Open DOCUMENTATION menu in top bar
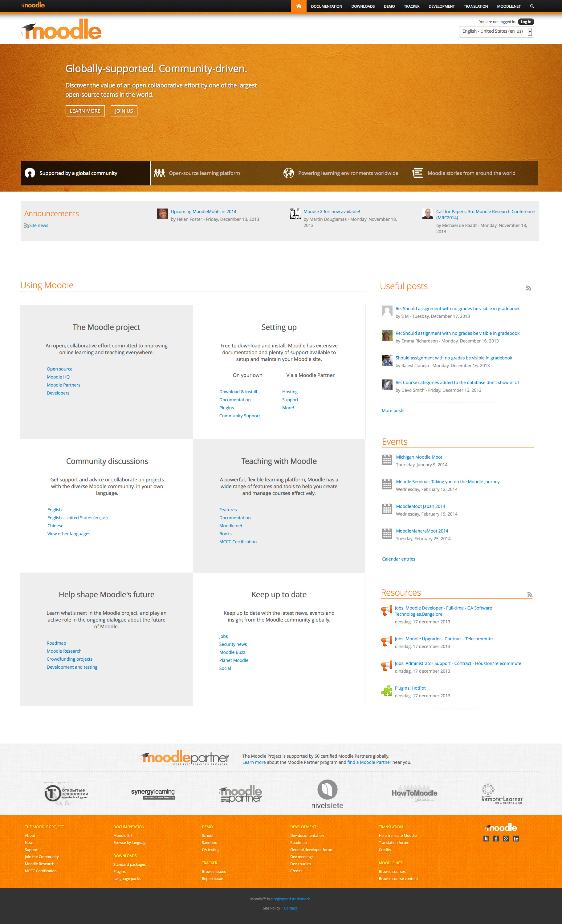Screen dimensions: 562x924 [x=326, y=6]
